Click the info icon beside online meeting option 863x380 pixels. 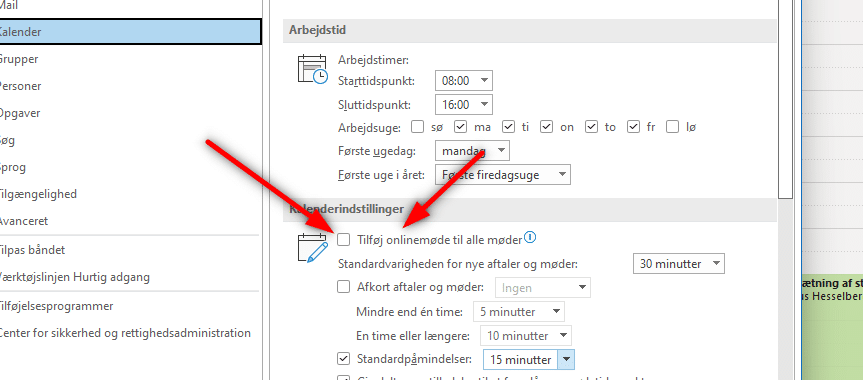(529, 237)
